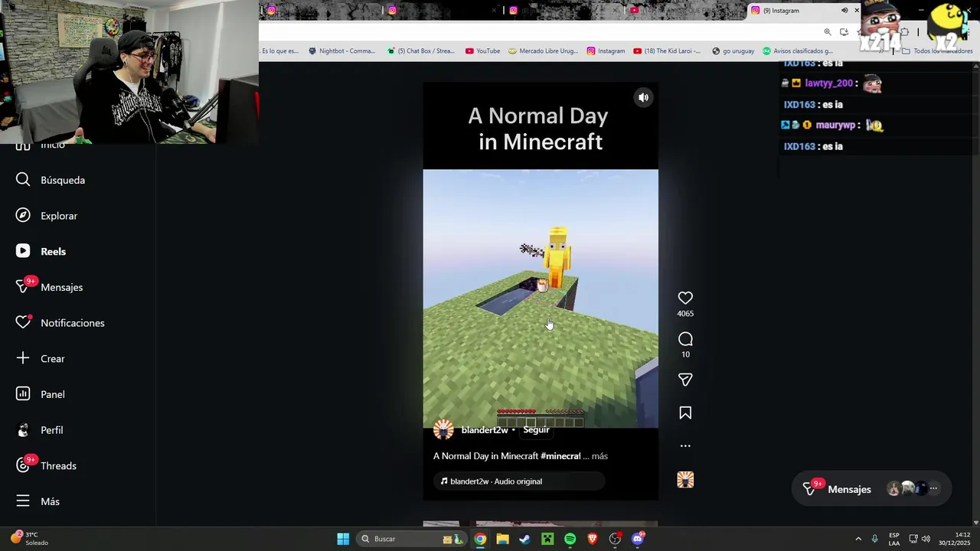Open Mensajes in the left sidebar
This screenshot has height=551, width=980.
click(x=50, y=287)
